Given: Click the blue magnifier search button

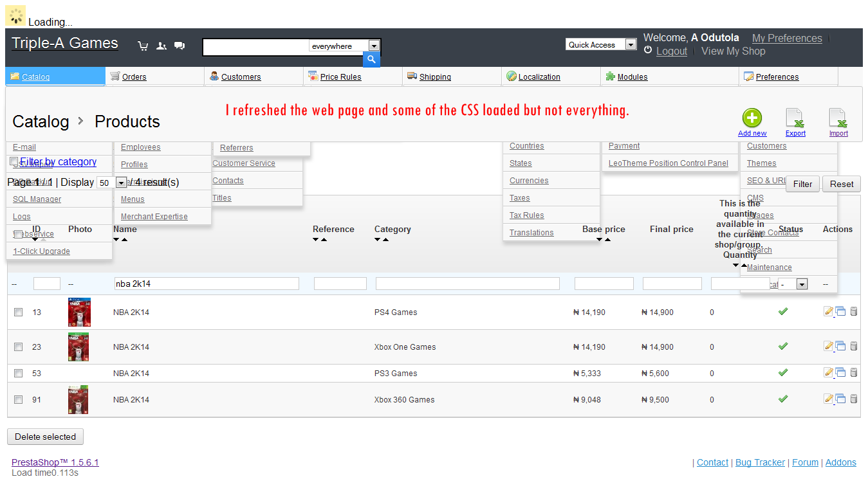Looking at the screenshot, I should click(371, 60).
